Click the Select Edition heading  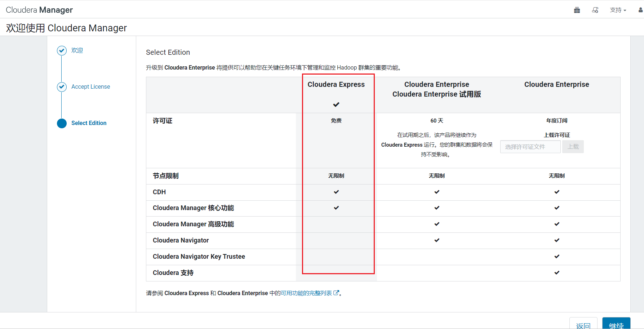[x=168, y=52]
